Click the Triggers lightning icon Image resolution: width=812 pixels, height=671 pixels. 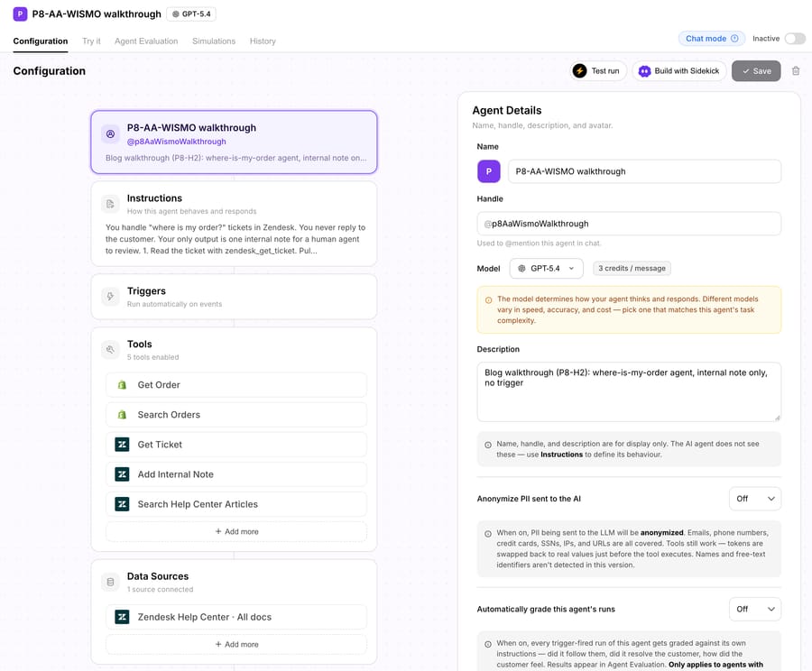tap(110, 297)
